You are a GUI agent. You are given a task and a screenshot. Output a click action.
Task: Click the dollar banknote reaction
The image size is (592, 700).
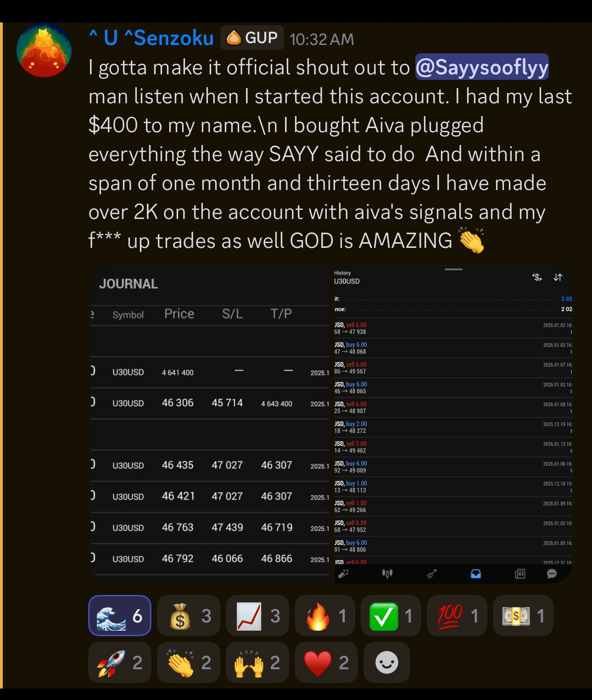(x=523, y=616)
